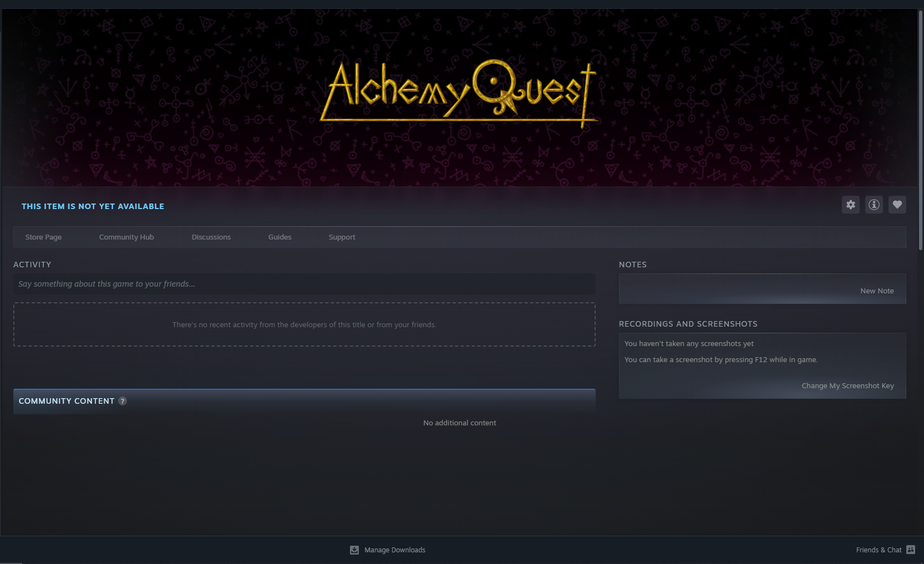
Task: Show game info via the info icon
Action: [874, 205]
